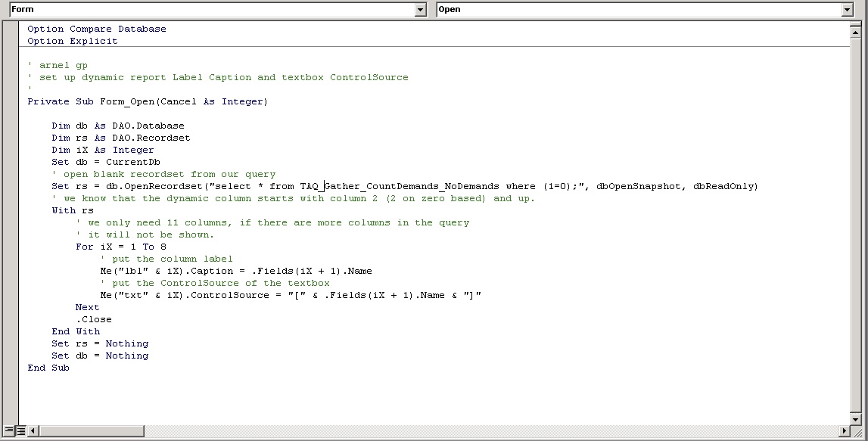Click the line 'With rs'
The image size is (868, 441).
coord(73,211)
